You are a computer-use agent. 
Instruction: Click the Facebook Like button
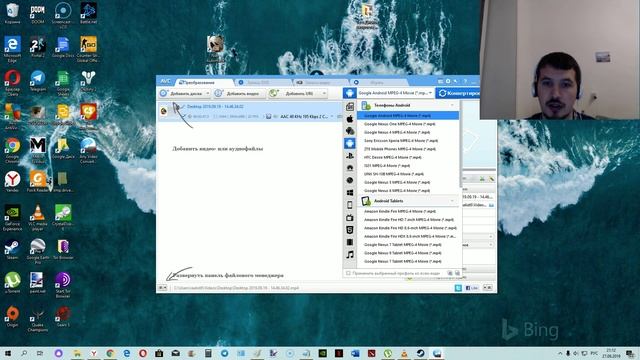coord(472,288)
